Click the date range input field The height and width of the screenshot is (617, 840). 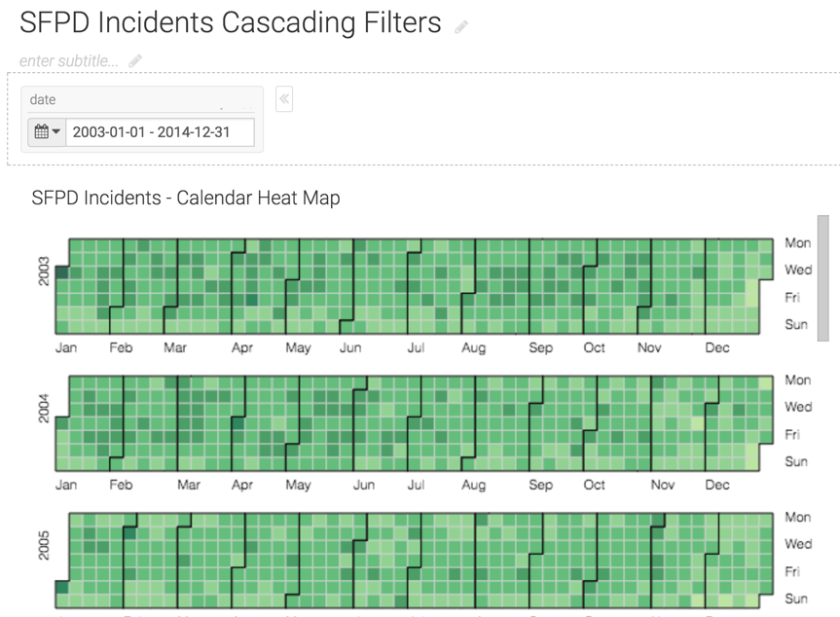click(x=160, y=131)
